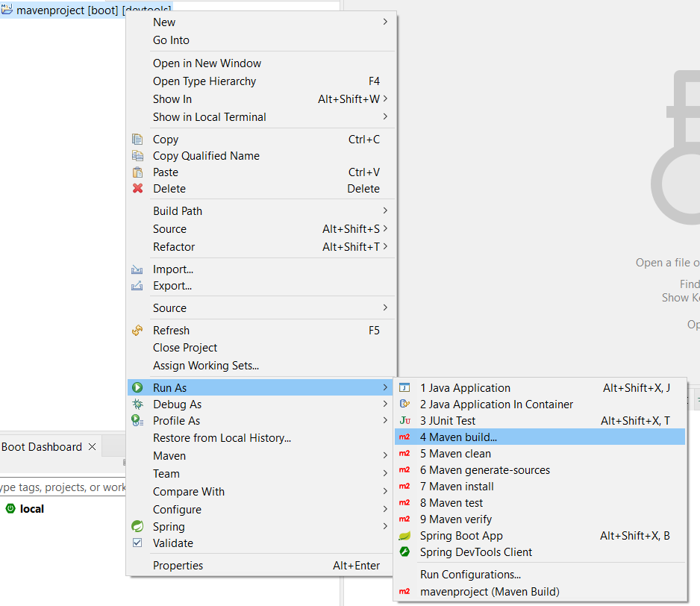Expand the Maven submenu arrow
Image resolution: width=700 pixels, height=606 pixels.
(385, 455)
